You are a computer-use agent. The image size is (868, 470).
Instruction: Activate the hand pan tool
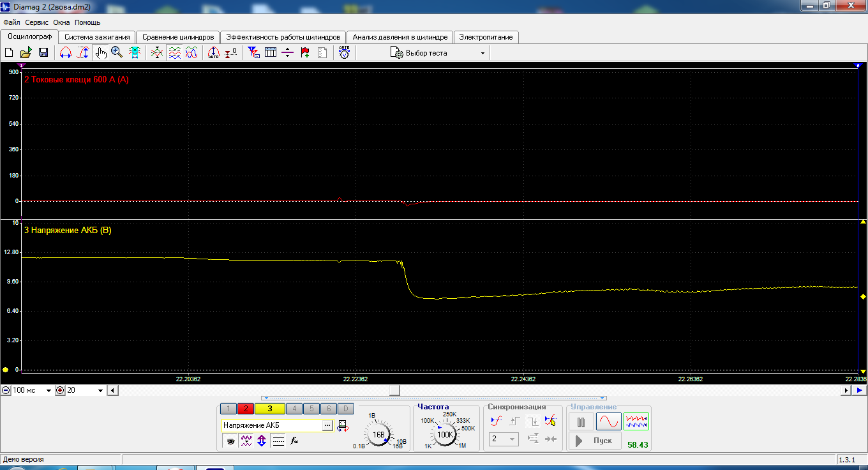[x=101, y=53]
